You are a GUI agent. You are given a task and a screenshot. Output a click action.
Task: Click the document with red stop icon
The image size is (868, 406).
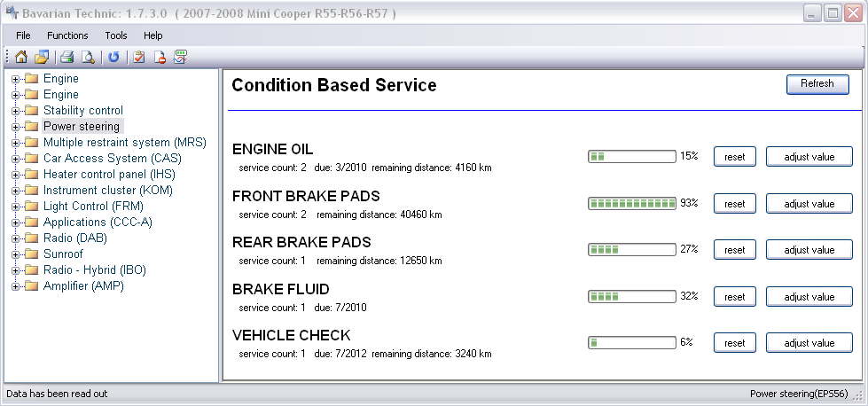coord(160,57)
